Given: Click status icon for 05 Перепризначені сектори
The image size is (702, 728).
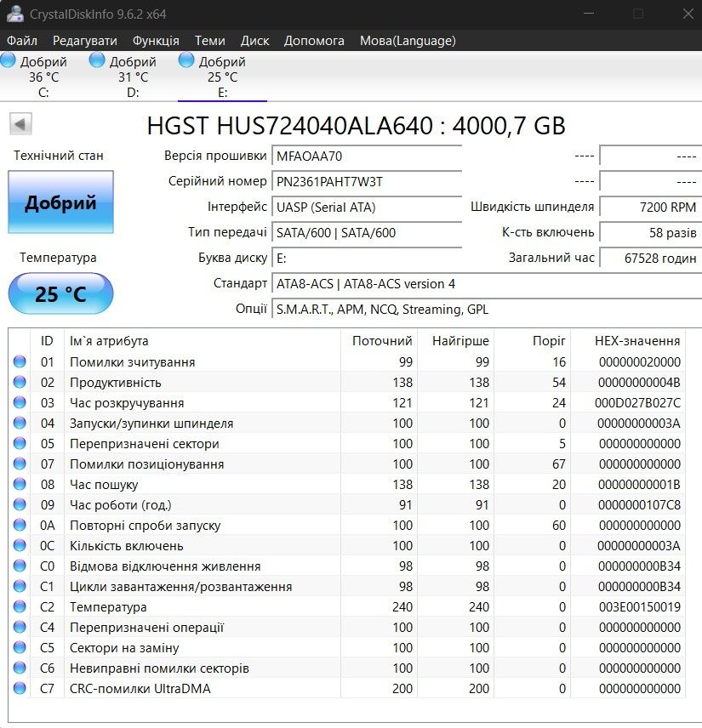Looking at the screenshot, I should tap(20, 443).
